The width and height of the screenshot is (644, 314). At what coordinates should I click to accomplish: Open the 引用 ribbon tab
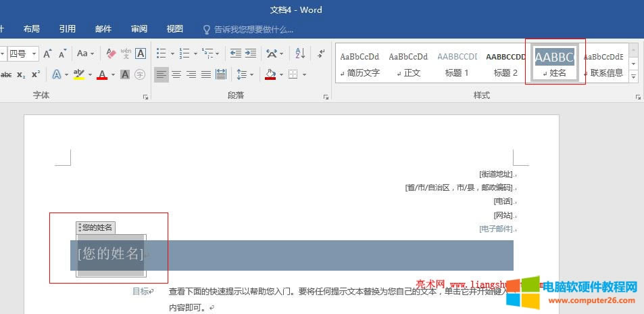point(67,29)
